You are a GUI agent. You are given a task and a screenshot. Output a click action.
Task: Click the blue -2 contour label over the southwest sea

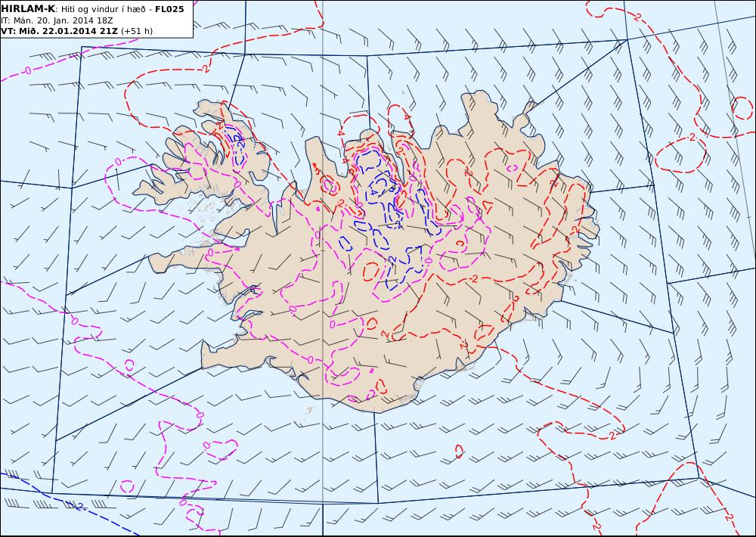tap(79, 506)
